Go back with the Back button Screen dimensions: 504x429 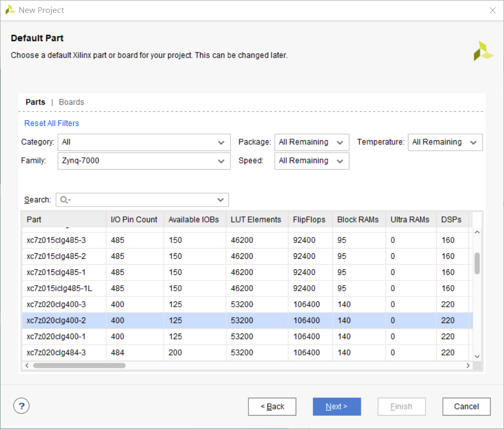(x=272, y=406)
